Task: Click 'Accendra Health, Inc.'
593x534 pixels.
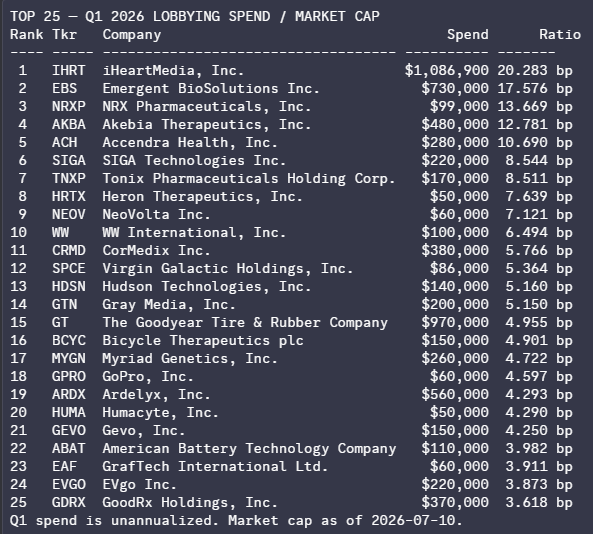Action: click(190, 143)
